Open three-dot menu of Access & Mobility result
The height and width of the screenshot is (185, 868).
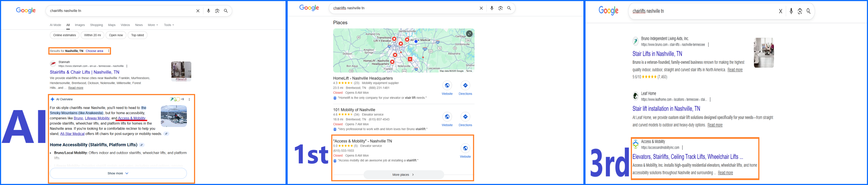(683, 148)
